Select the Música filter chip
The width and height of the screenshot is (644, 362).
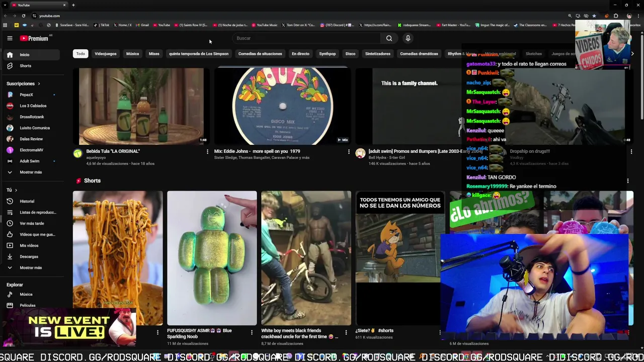pyautogui.click(x=132, y=54)
